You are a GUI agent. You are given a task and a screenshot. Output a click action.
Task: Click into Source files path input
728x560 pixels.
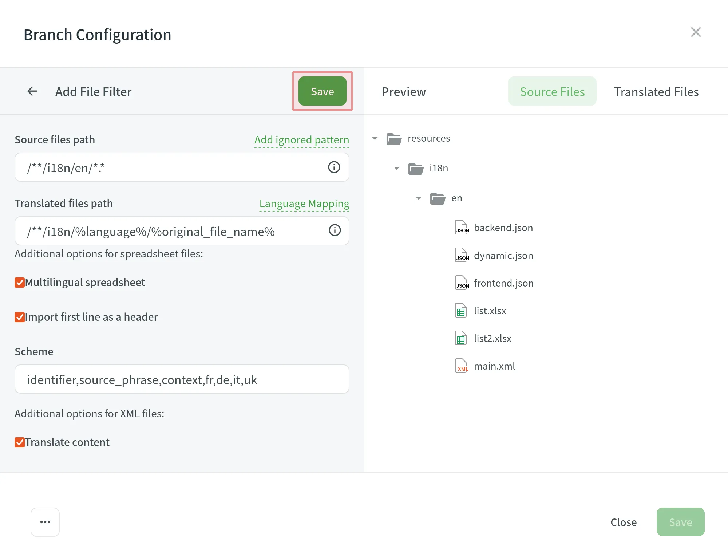[x=182, y=167]
